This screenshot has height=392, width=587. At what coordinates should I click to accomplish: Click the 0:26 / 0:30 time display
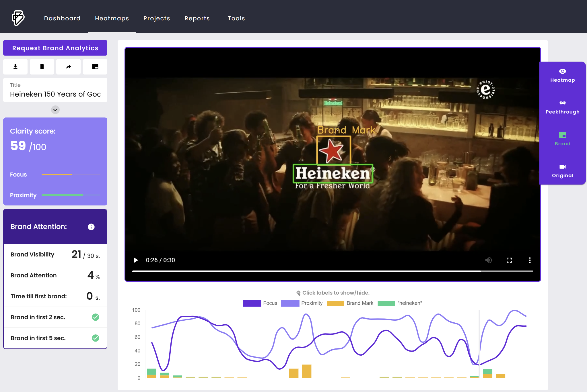tap(160, 260)
